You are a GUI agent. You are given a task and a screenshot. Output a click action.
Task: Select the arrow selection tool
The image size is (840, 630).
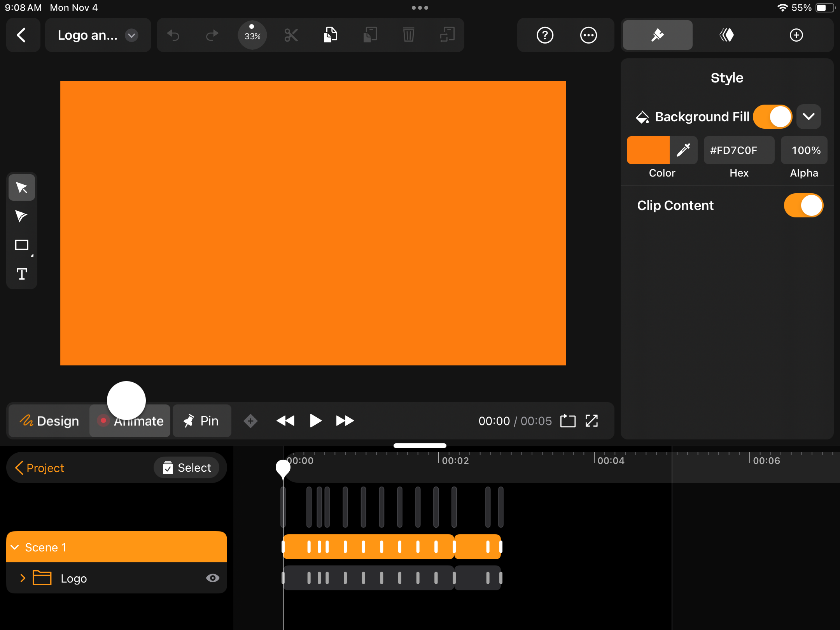[x=22, y=187]
